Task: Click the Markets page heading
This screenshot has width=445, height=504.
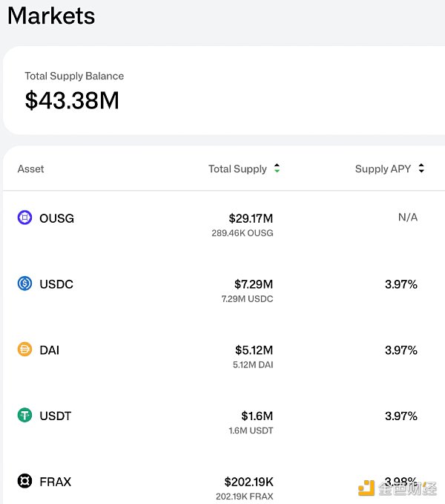Action: (x=51, y=16)
